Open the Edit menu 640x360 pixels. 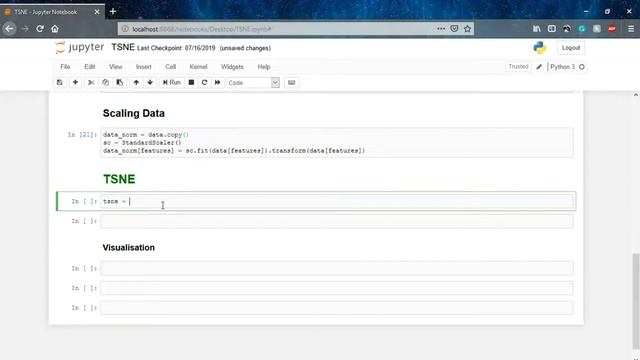tap(90, 67)
